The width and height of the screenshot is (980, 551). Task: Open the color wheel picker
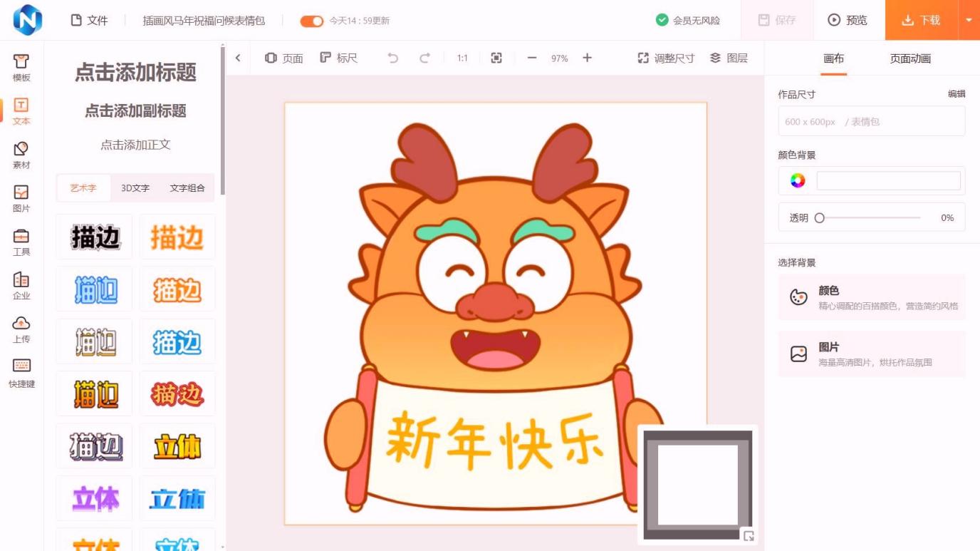pyautogui.click(x=798, y=181)
